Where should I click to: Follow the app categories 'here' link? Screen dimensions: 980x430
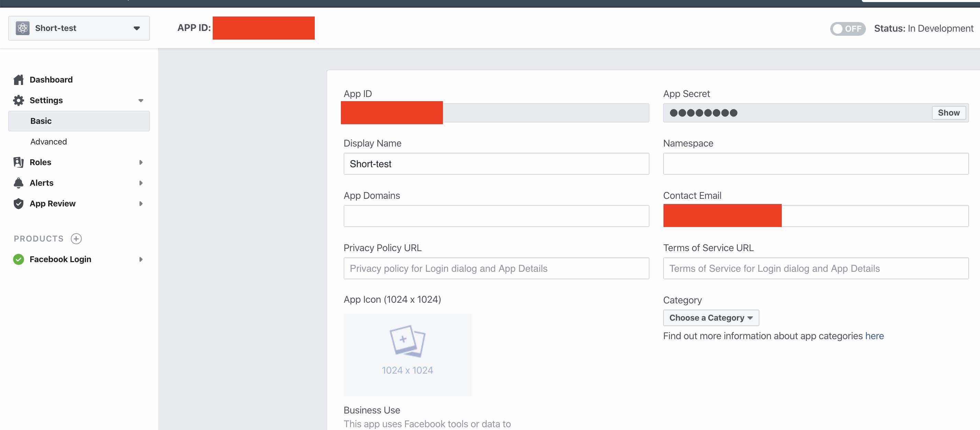coord(874,336)
